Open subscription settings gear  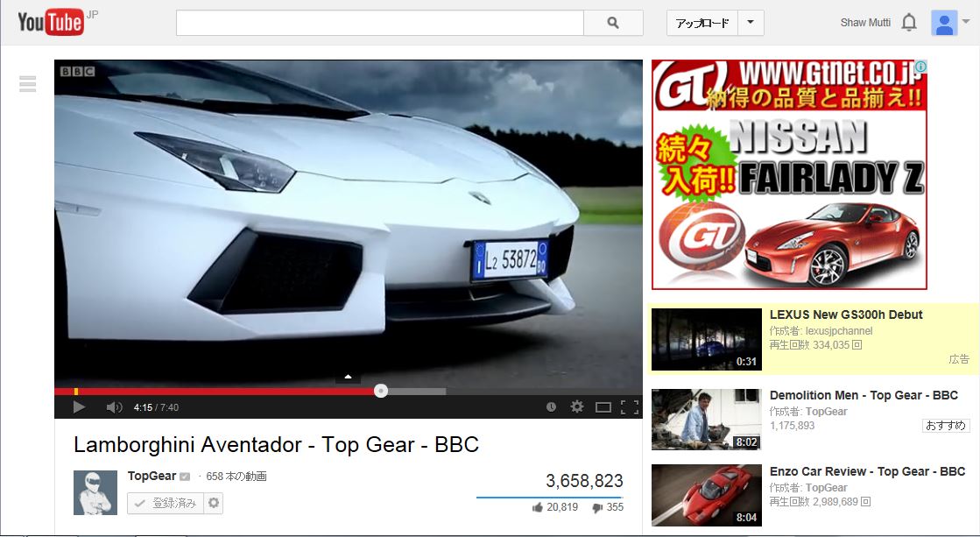(x=214, y=503)
